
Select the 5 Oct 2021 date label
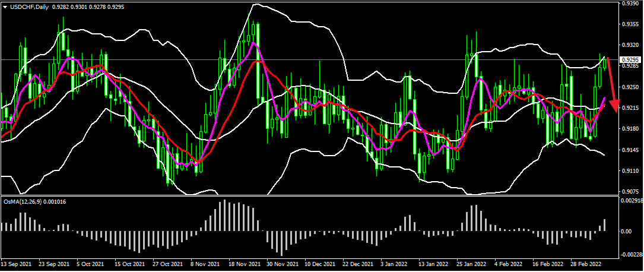(93, 262)
